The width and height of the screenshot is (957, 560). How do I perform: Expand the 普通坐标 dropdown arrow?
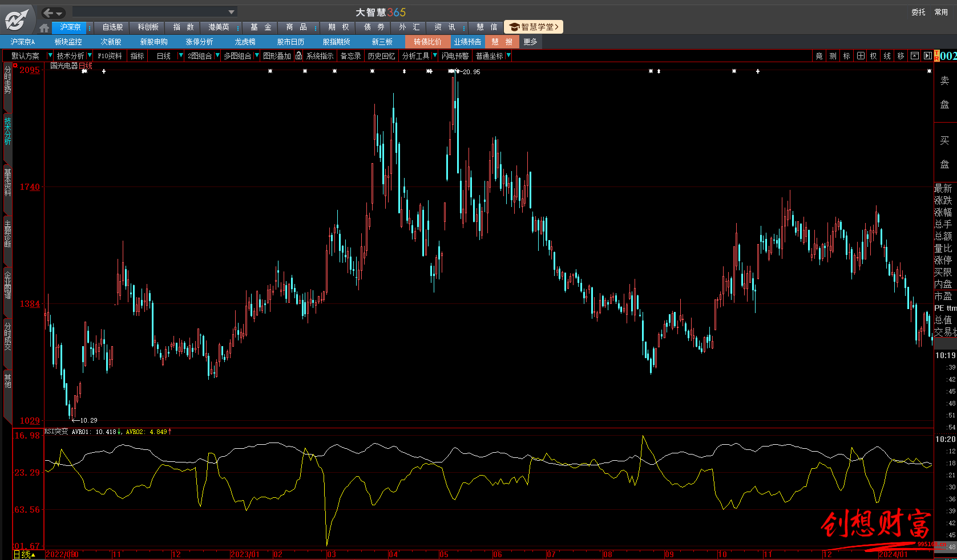[x=508, y=55]
